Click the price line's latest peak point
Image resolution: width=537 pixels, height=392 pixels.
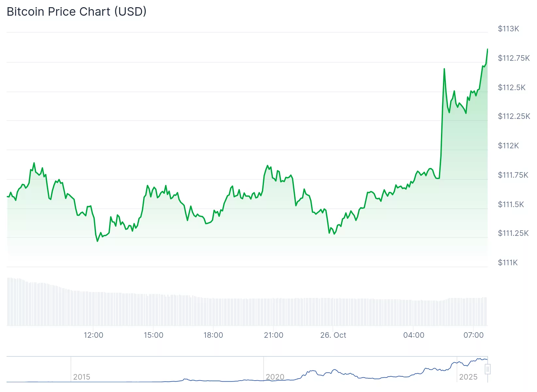pos(487,49)
